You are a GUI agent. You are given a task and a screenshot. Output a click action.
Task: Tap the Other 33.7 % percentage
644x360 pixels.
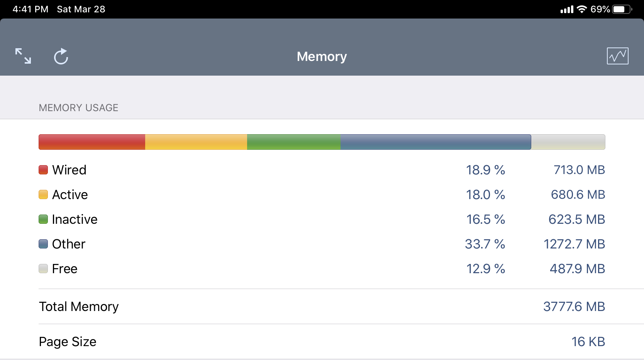click(x=485, y=244)
